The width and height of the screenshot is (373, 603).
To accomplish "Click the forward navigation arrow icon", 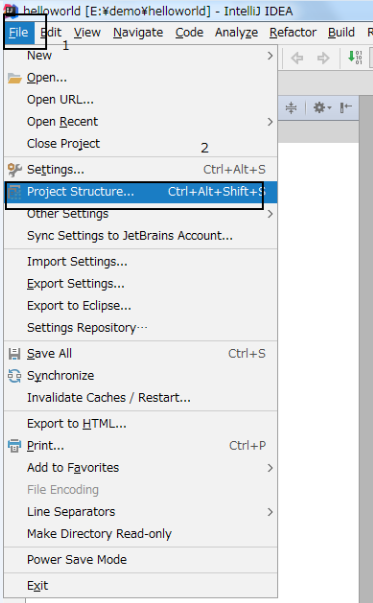I will coord(323,58).
